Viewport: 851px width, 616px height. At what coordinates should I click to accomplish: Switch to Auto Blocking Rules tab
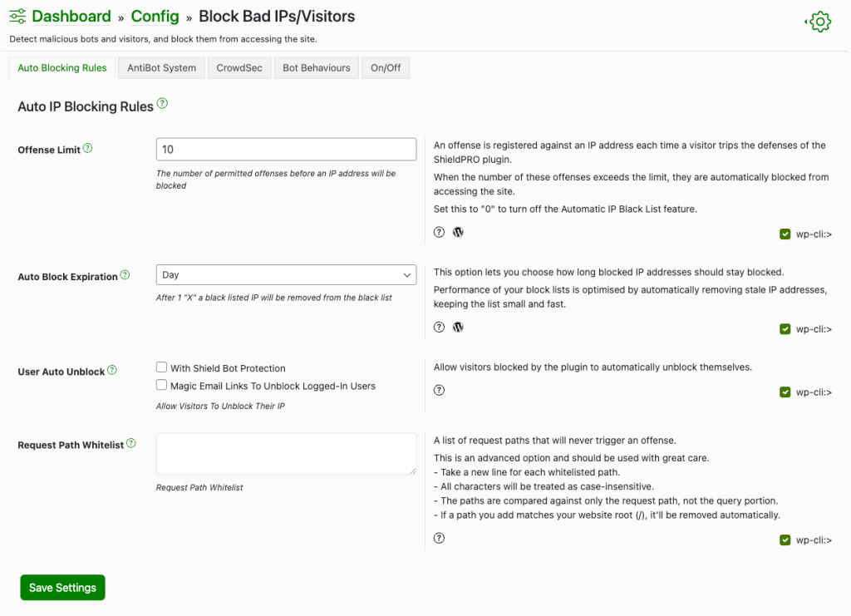[x=61, y=68]
